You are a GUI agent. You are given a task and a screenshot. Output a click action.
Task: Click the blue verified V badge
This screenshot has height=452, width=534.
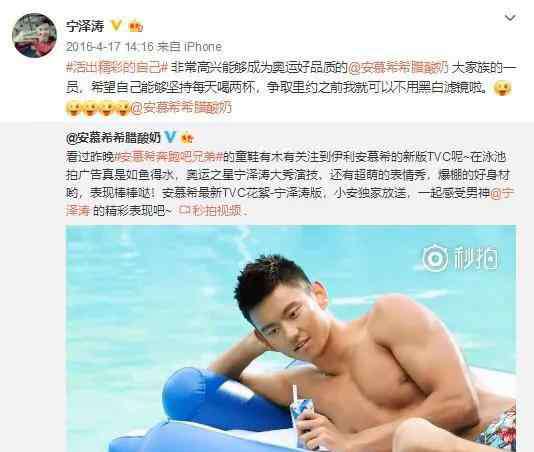coord(170,137)
